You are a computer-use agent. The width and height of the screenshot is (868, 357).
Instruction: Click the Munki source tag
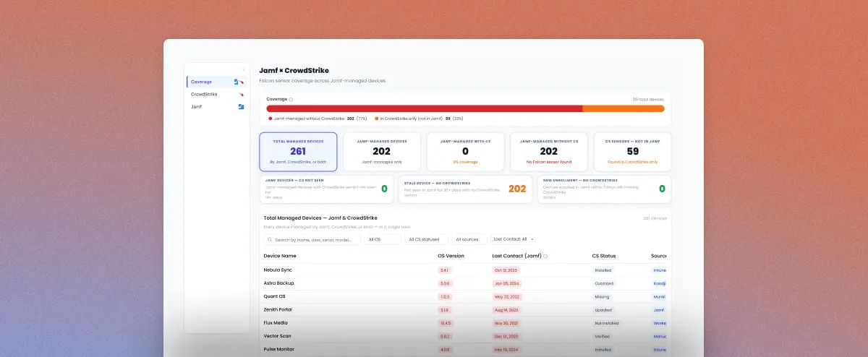coord(659,296)
